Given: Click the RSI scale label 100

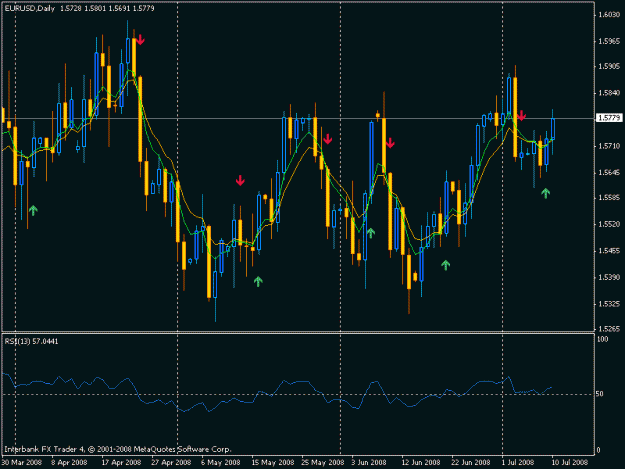Looking at the screenshot, I should point(603,339).
